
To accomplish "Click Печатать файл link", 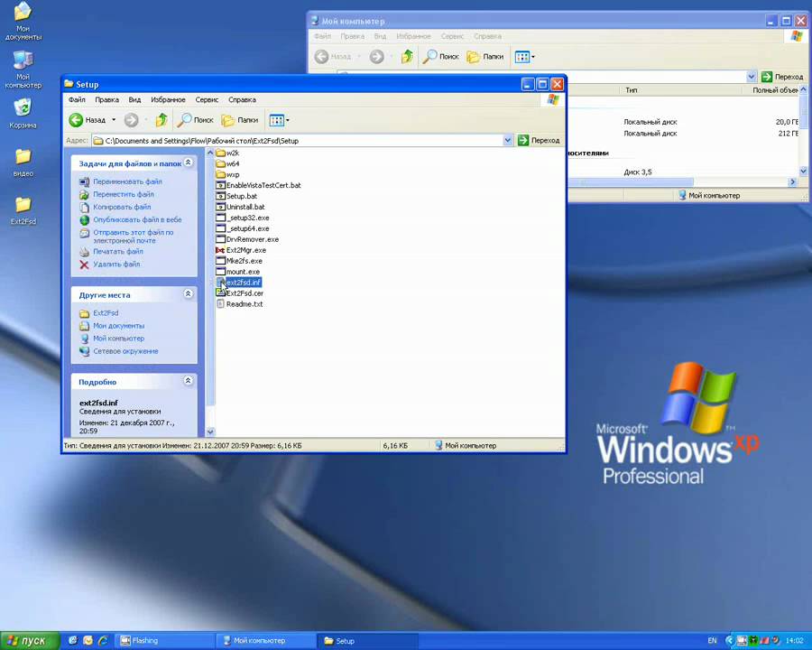I will [x=118, y=251].
